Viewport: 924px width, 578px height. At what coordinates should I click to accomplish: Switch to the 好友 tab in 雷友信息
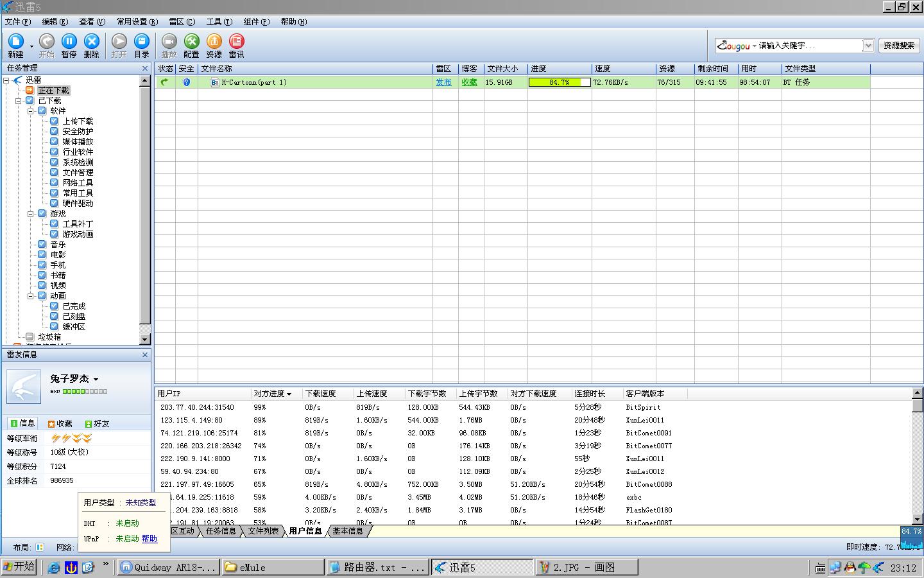97,423
